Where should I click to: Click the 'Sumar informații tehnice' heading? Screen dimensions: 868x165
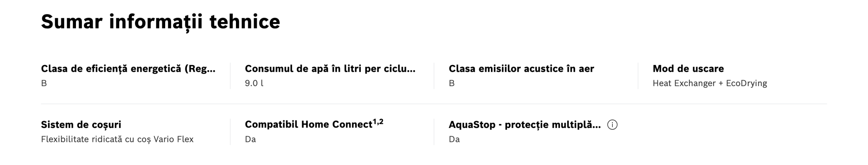[160, 22]
